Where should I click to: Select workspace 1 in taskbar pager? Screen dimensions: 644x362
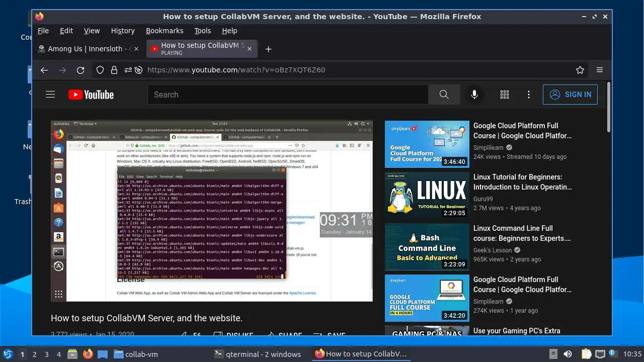(x=22, y=354)
